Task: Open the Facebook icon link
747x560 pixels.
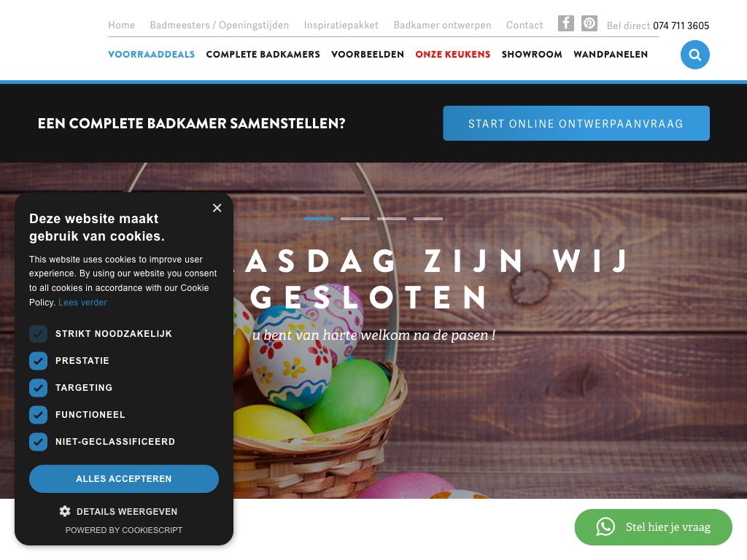Action: tap(565, 23)
